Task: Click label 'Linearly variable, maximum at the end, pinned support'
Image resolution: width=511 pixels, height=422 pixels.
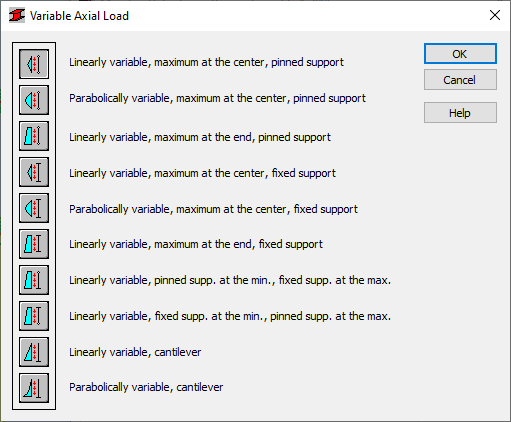Action: coord(200,137)
